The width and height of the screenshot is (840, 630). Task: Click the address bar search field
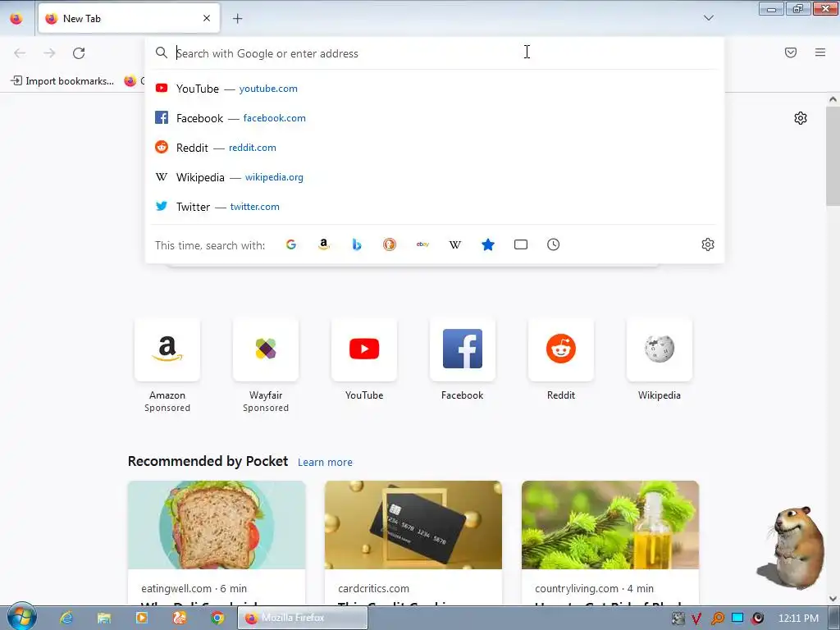pos(434,53)
